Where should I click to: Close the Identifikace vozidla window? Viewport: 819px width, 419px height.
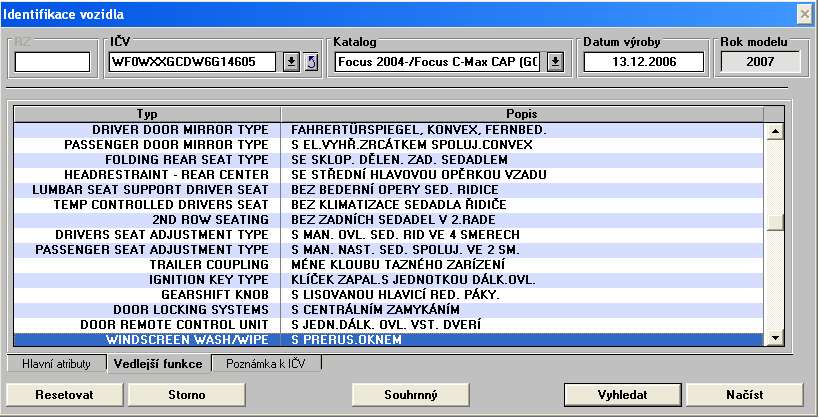803,13
